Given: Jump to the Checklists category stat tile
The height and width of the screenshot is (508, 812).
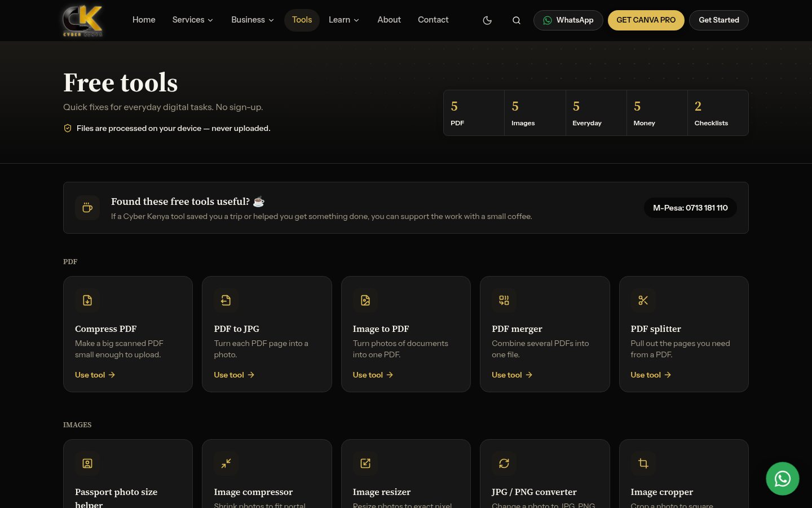Looking at the screenshot, I should [x=718, y=113].
